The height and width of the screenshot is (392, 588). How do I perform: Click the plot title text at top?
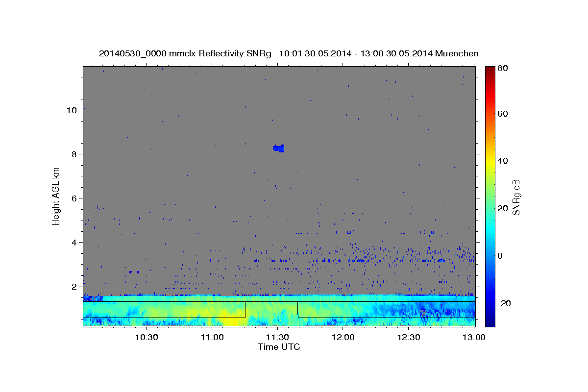point(289,53)
